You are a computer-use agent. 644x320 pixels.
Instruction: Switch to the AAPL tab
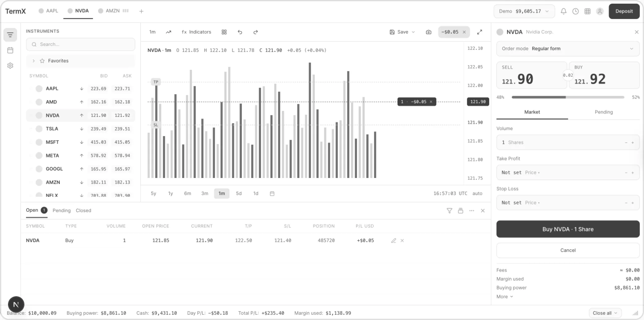click(x=48, y=11)
